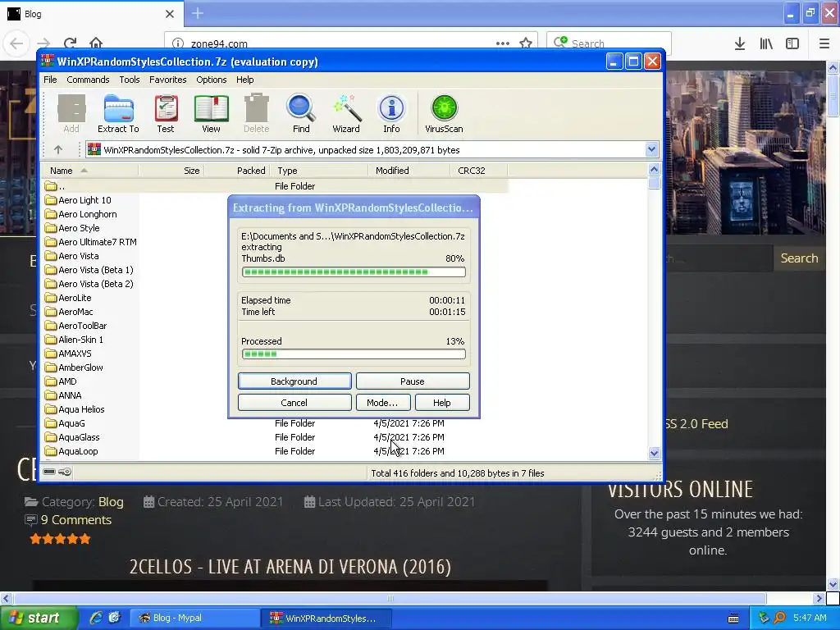The height and width of the screenshot is (630, 840).
Task: Sort by the Modified column header
Action: pyautogui.click(x=409, y=171)
